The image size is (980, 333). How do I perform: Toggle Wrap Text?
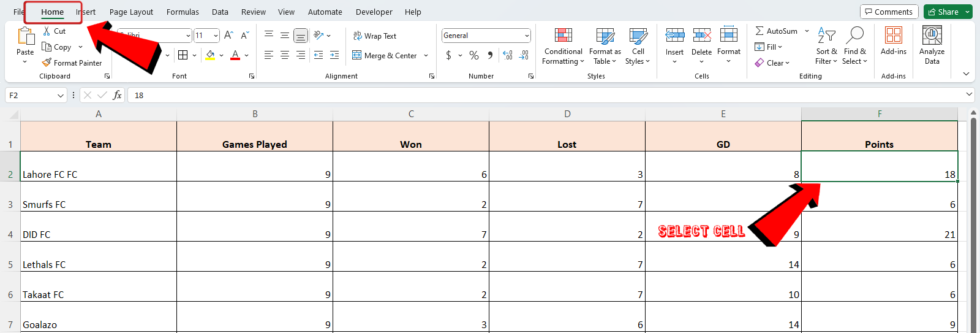pos(375,36)
